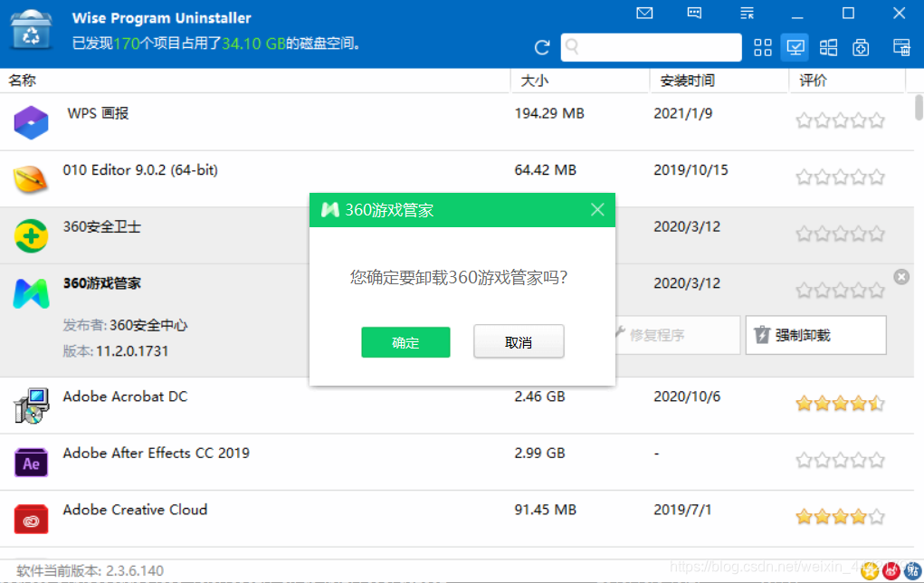Click the program list vertical scrollbar thumb
Viewport: 924px width, 583px height.
point(919,108)
